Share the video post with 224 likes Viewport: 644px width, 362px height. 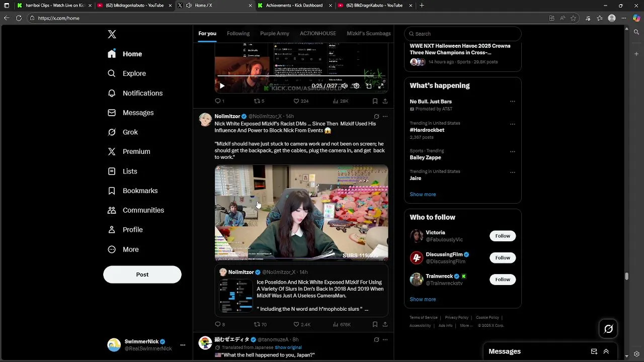(385, 101)
